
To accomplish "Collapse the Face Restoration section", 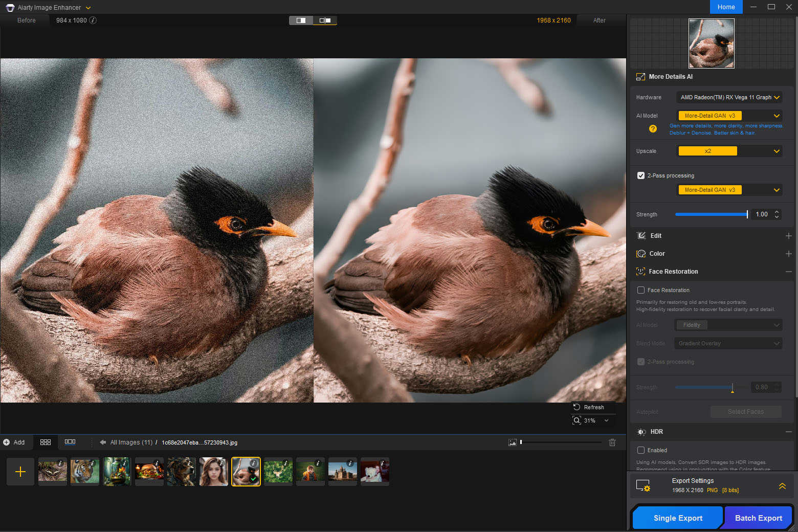I will click(788, 272).
